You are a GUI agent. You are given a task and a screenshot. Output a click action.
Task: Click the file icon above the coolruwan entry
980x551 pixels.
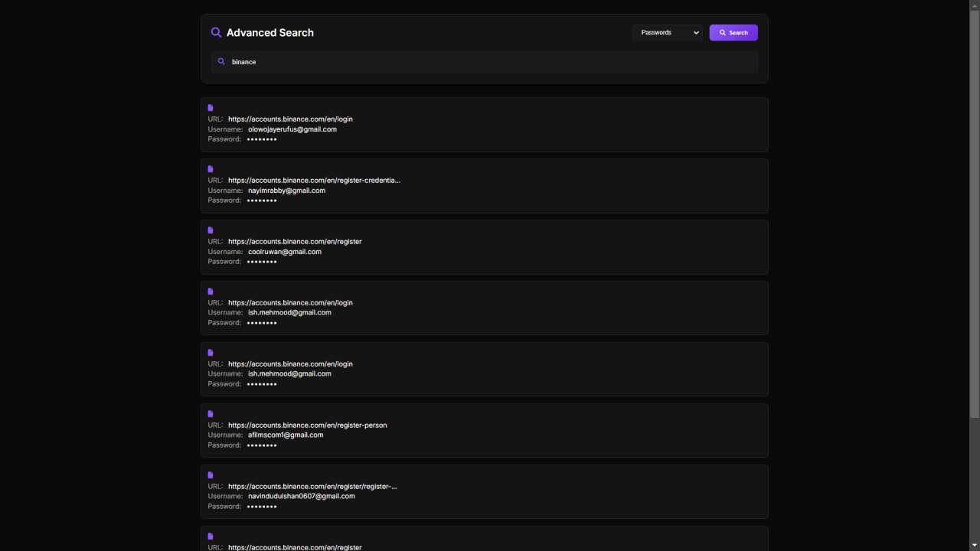pos(211,230)
